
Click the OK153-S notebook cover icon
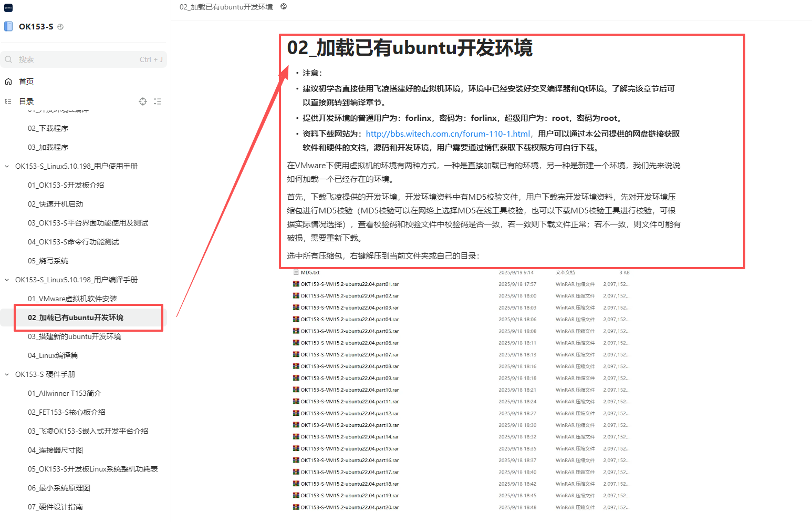pos(8,26)
